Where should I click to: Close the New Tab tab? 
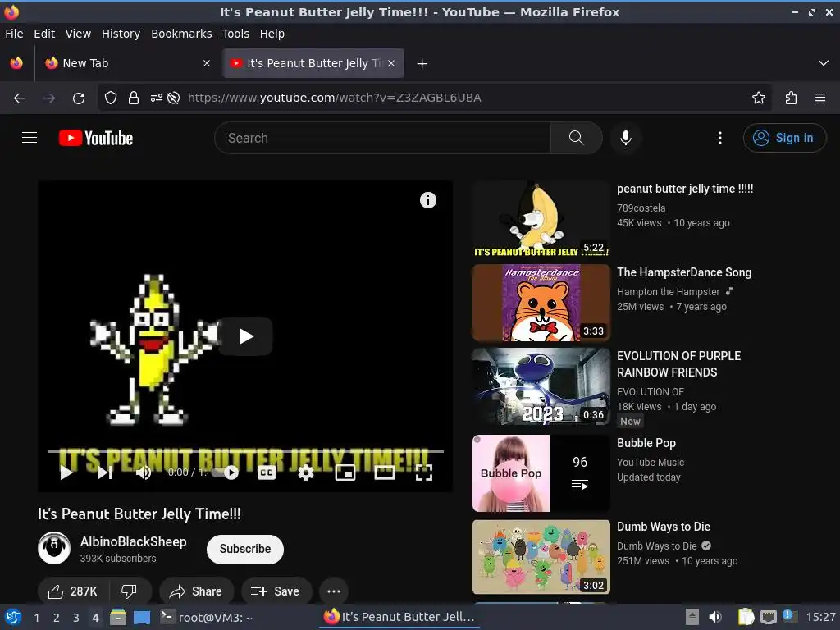[x=207, y=63]
